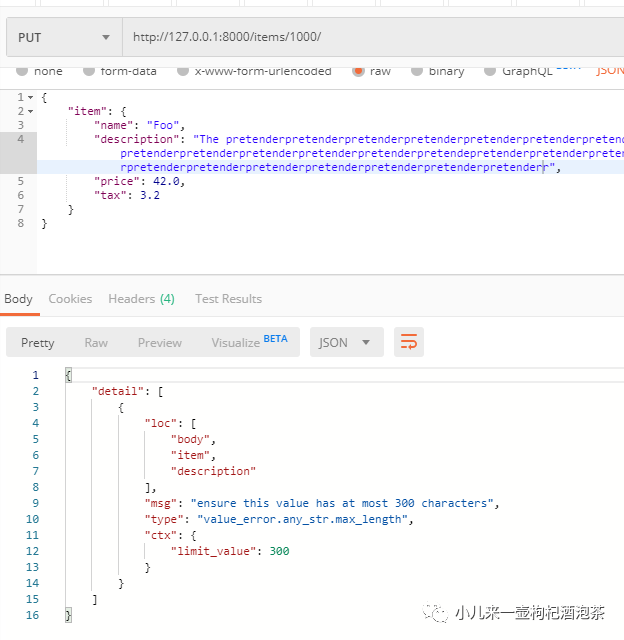Viewport: 624px width, 640px height.
Task: Click the "ctx" key in response
Action: click(160, 535)
